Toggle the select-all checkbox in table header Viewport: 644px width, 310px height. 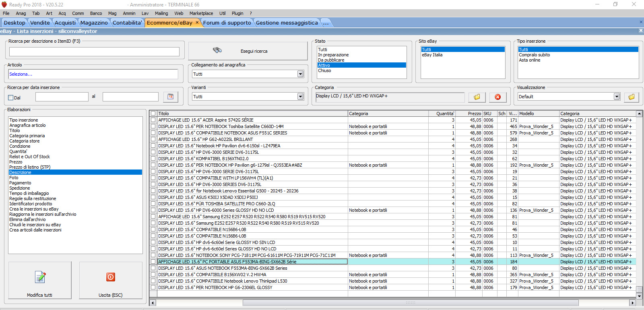pos(153,114)
